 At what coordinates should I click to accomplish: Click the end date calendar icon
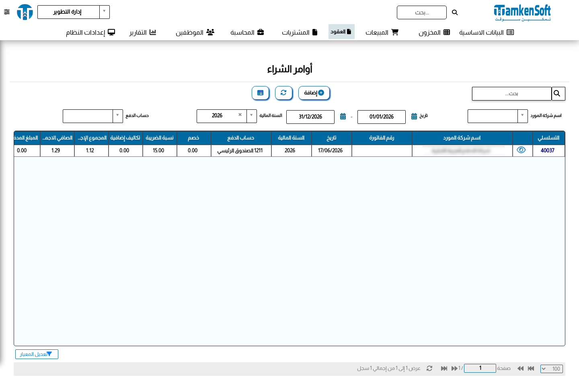click(x=343, y=117)
